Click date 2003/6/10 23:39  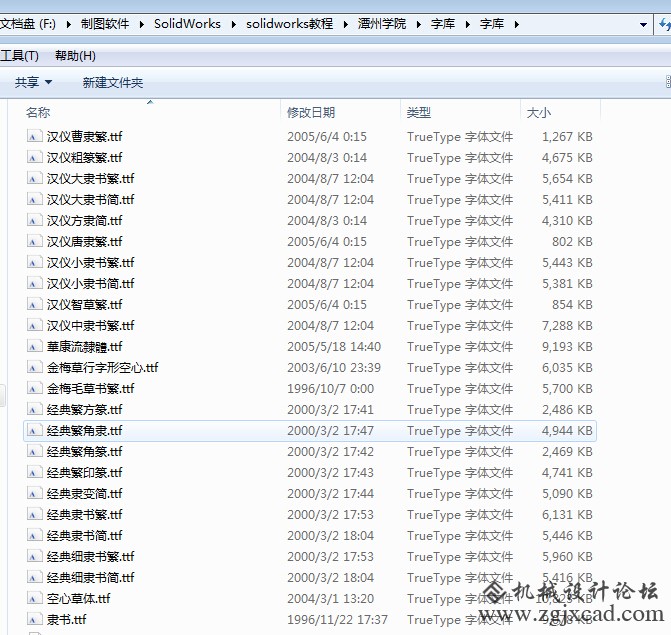pos(334,368)
